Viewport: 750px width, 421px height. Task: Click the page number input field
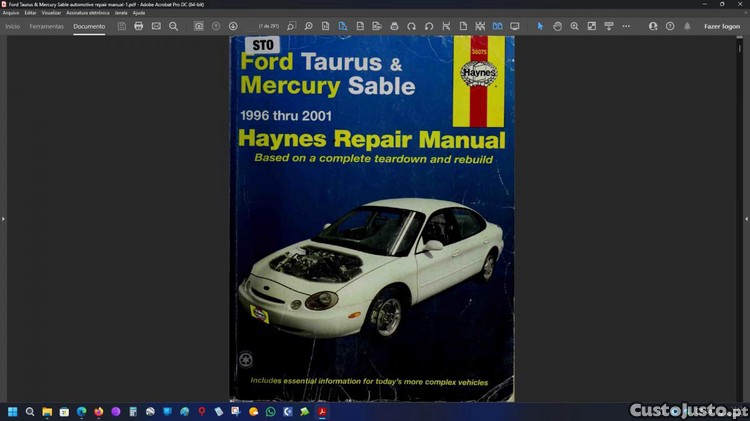268,26
